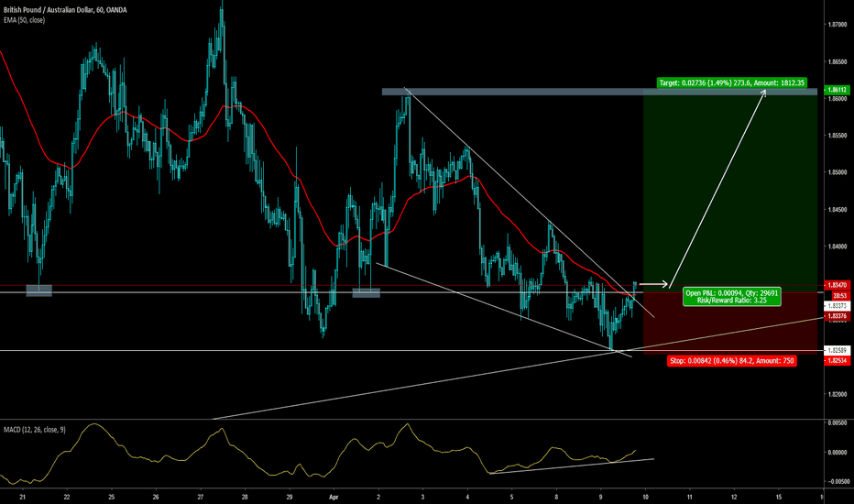Select the MACD (12, 26, close, 9) indicator label
Viewport: 854px width, 504px height.
[x=34, y=430]
